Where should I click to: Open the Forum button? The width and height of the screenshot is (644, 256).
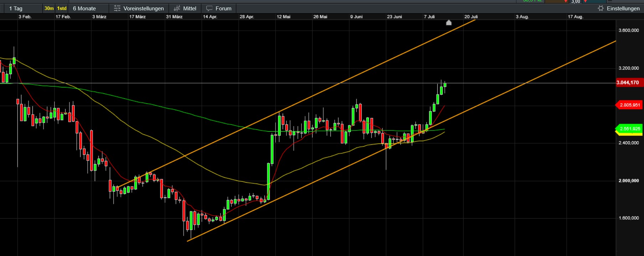[219, 8]
